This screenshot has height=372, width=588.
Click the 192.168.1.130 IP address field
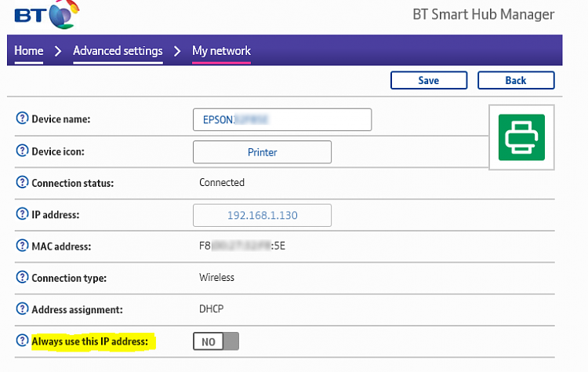pyautogui.click(x=262, y=215)
